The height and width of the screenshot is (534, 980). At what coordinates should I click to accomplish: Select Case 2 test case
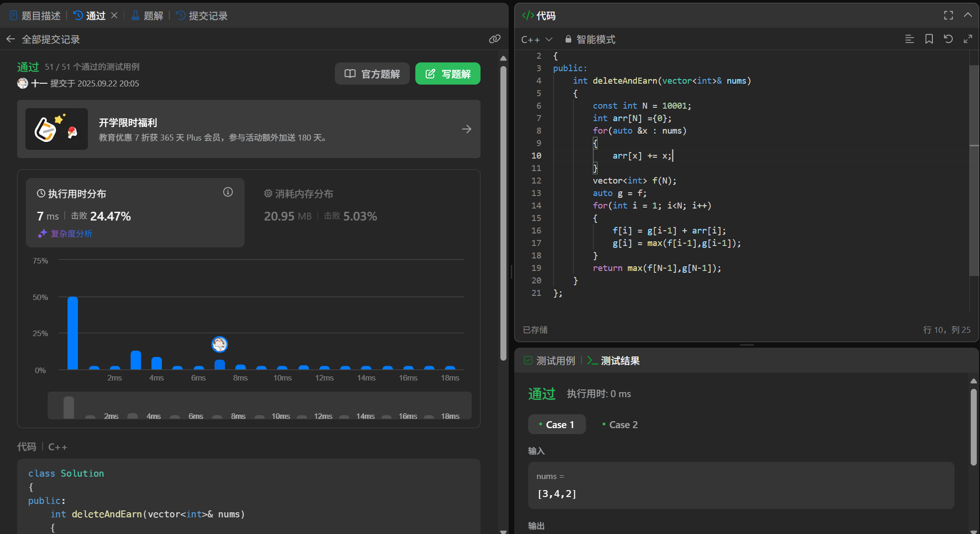coord(620,424)
